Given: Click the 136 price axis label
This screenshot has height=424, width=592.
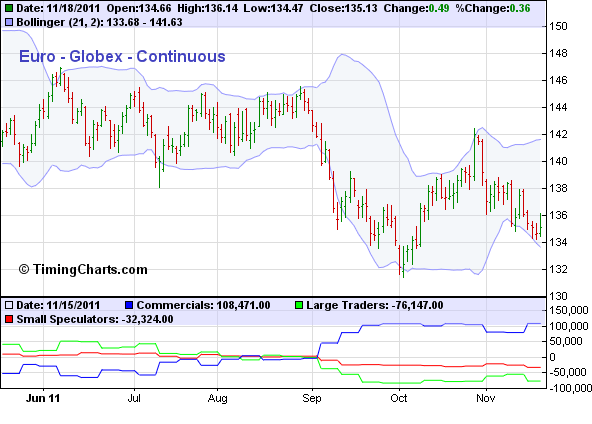Looking at the screenshot, I should (x=558, y=215).
